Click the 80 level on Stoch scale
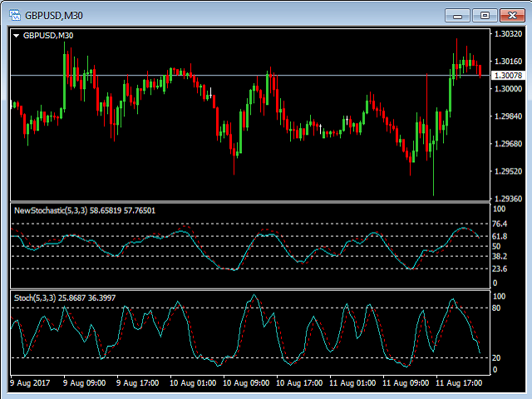 [499, 308]
